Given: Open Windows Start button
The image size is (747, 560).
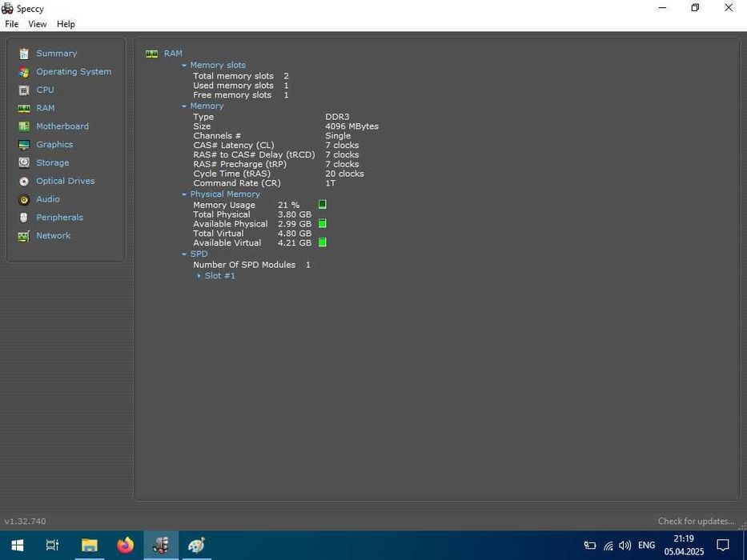Looking at the screenshot, I should tap(18, 546).
